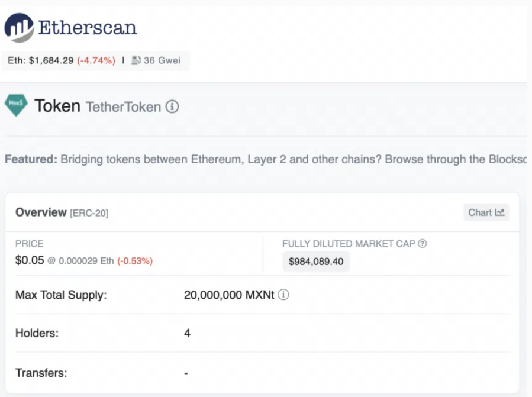Click the 20,000,000 MXNt supply value
Viewport: 532px width, 397px height.
coord(229,295)
